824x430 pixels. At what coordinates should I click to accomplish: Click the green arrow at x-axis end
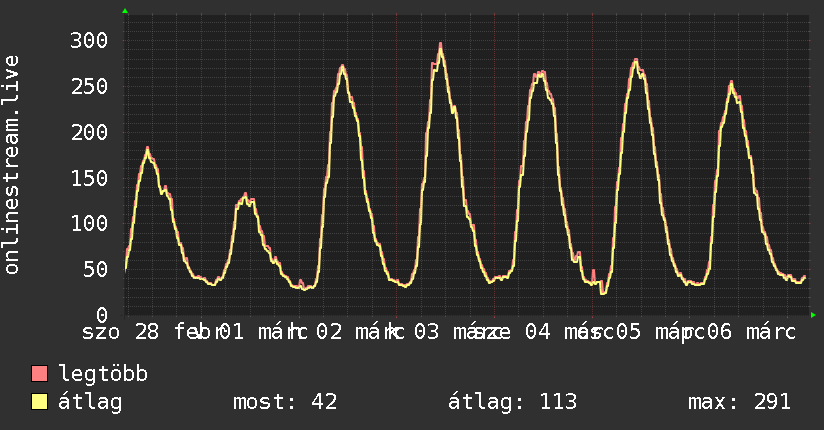tap(813, 315)
